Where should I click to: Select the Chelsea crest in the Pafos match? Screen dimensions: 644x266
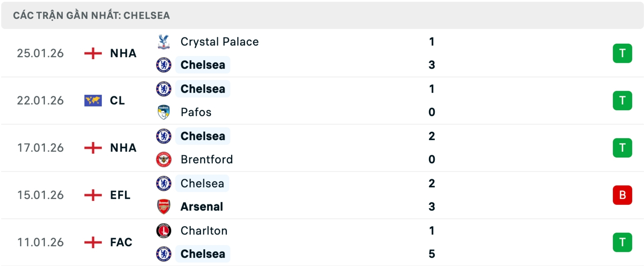click(x=163, y=89)
